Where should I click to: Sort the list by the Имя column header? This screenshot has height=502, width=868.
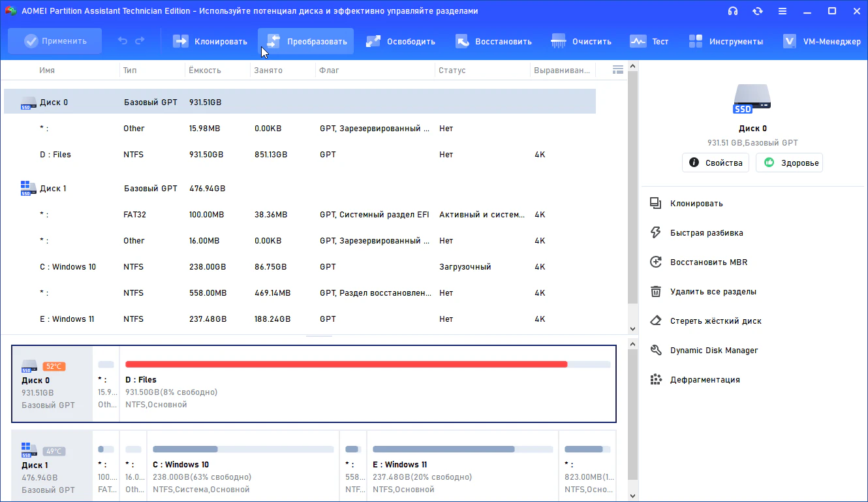pyautogui.click(x=47, y=70)
